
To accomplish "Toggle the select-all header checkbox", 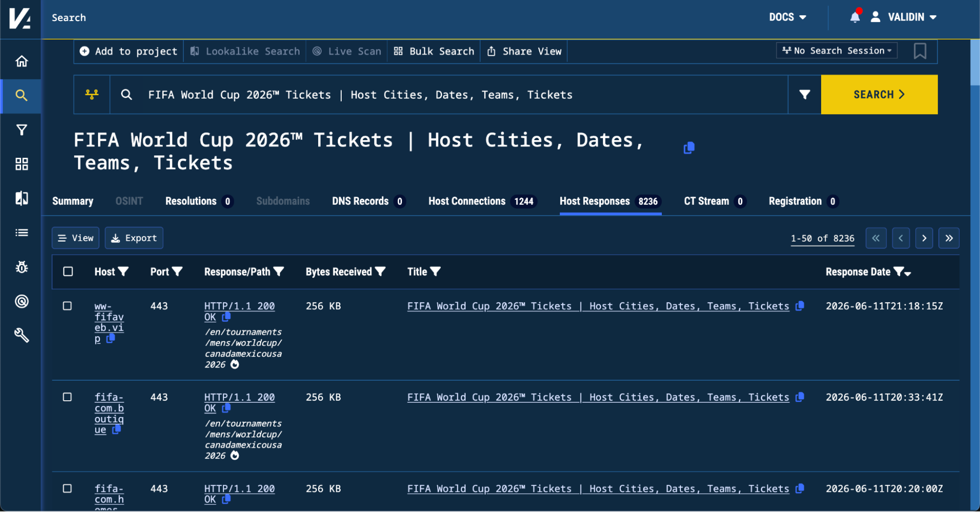I will pyautogui.click(x=68, y=271).
